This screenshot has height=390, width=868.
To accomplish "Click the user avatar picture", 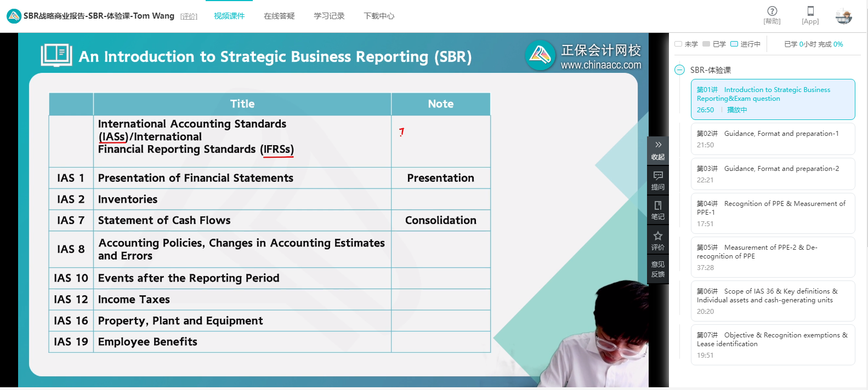I will coord(844,16).
